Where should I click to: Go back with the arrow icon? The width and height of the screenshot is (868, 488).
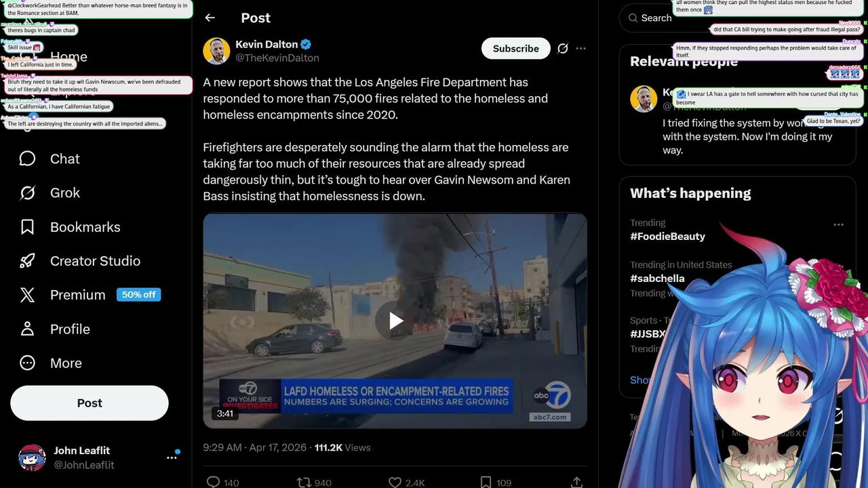[210, 18]
